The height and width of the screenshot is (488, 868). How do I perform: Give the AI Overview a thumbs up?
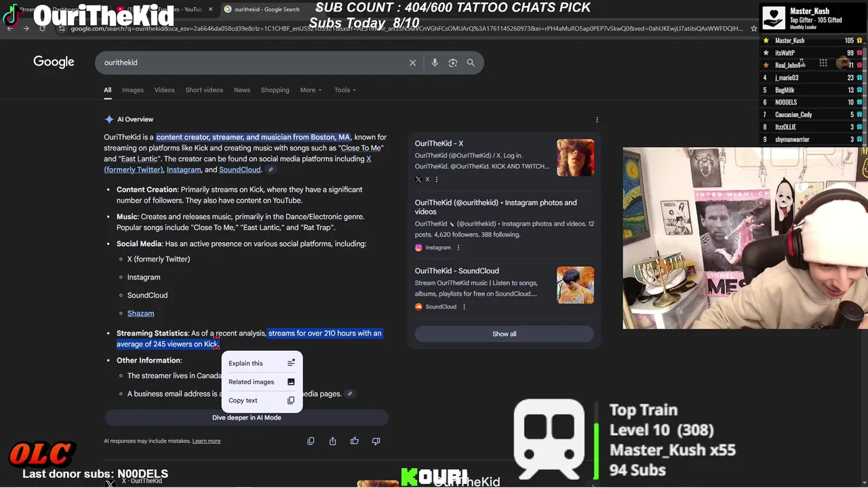[x=354, y=441]
